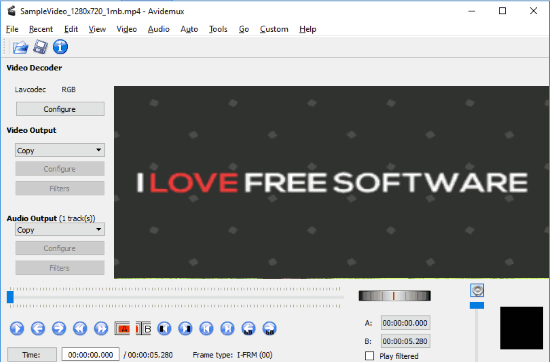Click Configure under Audio Output
This screenshot has height=362, width=550.
[60, 248]
